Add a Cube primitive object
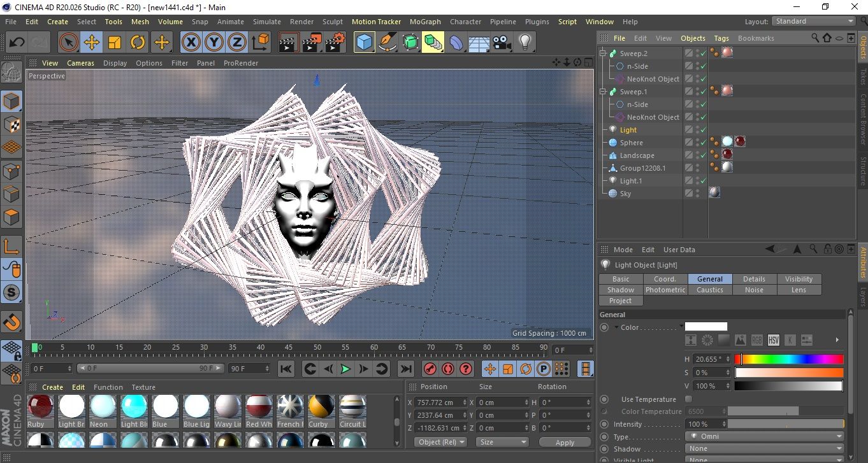 click(364, 43)
